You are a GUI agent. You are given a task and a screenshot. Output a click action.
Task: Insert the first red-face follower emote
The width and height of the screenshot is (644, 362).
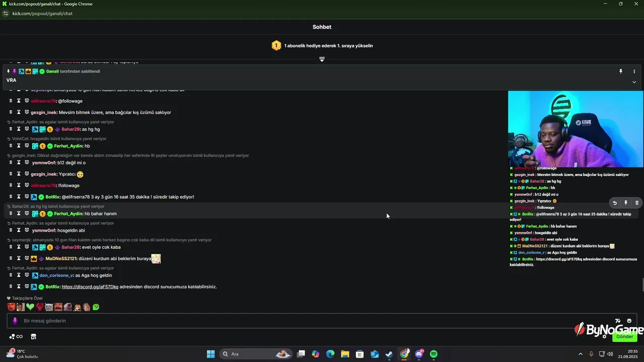coord(11,307)
